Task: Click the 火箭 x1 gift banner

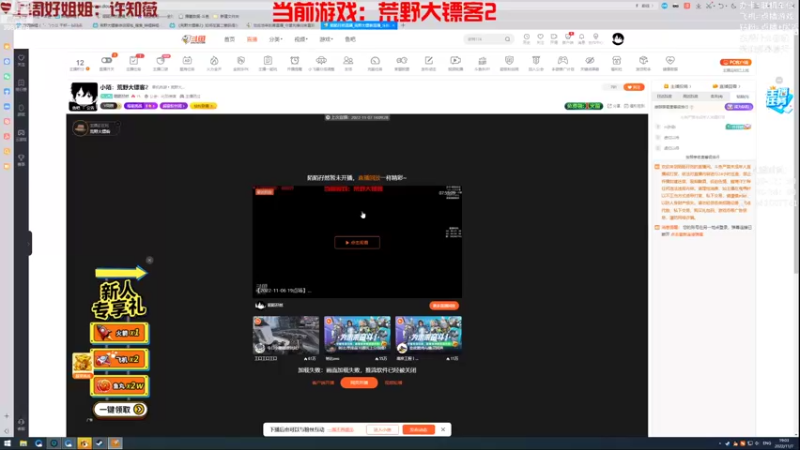Action: 119,333
